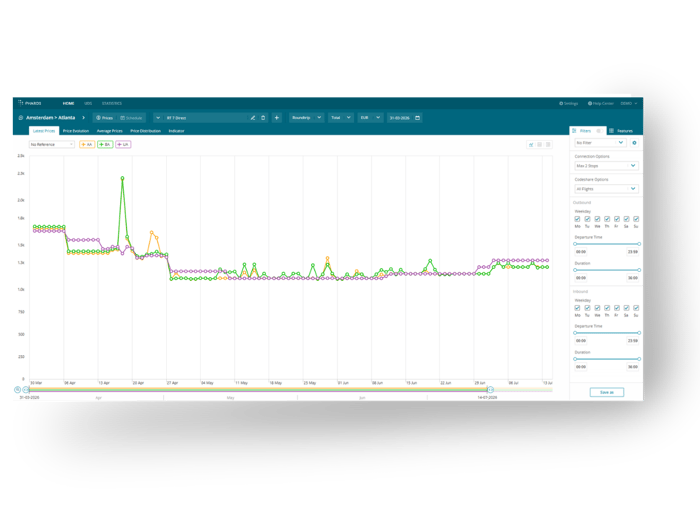700x525 pixels.
Task: Select the Prices view button
Action: coord(104,118)
